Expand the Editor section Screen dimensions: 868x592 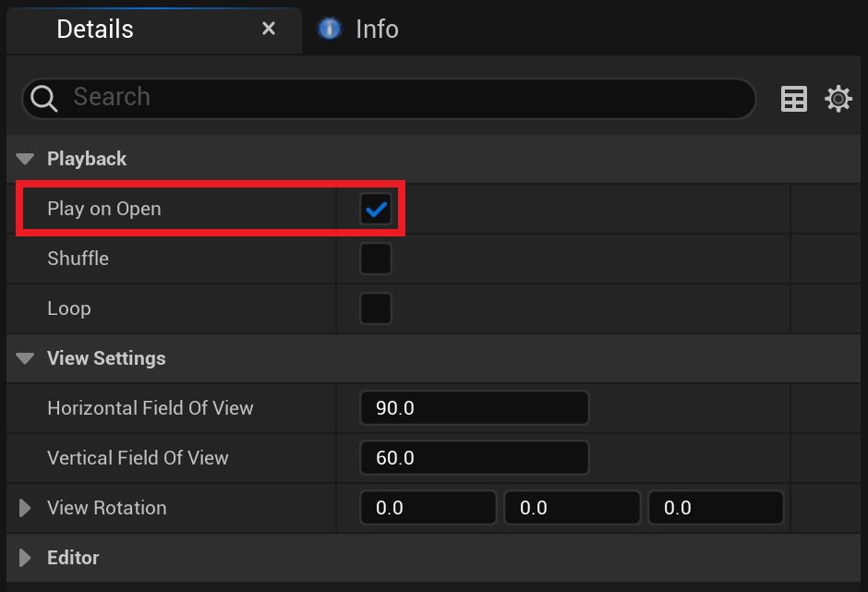[26, 558]
